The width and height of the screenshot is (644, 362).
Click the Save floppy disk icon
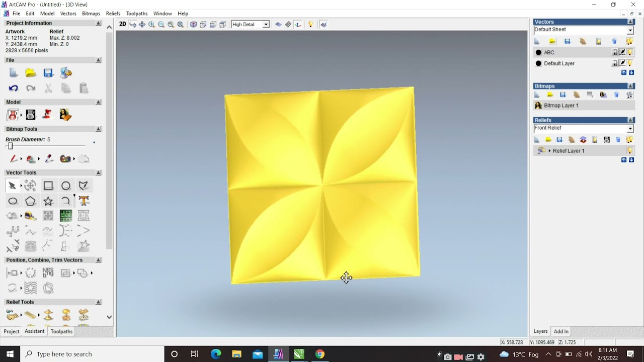point(48,73)
